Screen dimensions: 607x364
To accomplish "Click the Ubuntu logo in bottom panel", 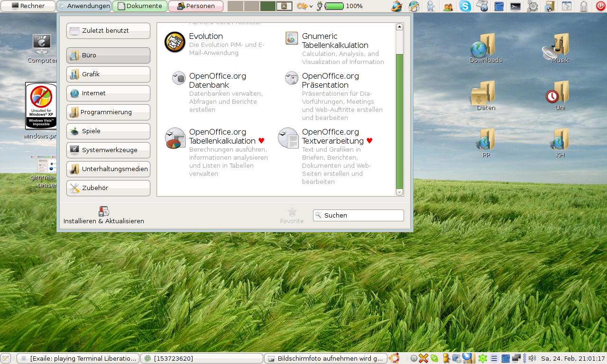I will pyautogui.click(x=394, y=358).
